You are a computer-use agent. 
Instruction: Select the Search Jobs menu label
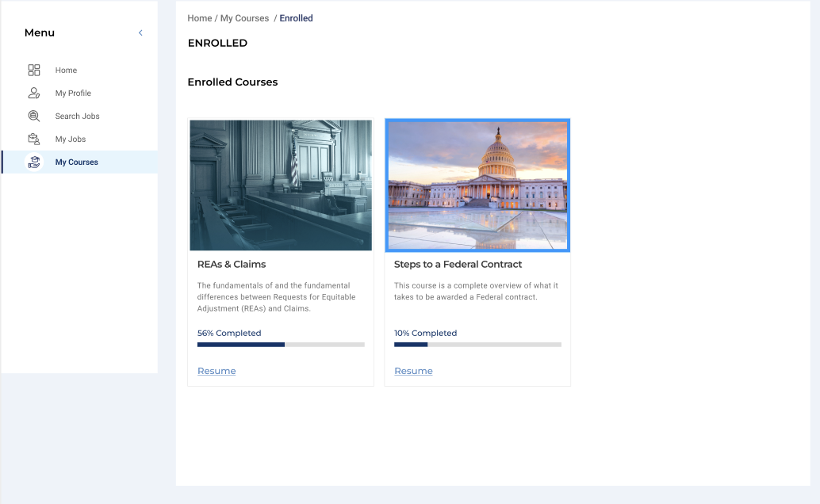pyautogui.click(x=77, y=116)
